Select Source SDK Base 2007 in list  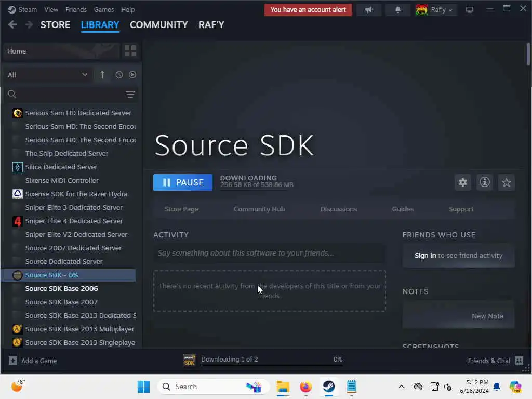61,302
